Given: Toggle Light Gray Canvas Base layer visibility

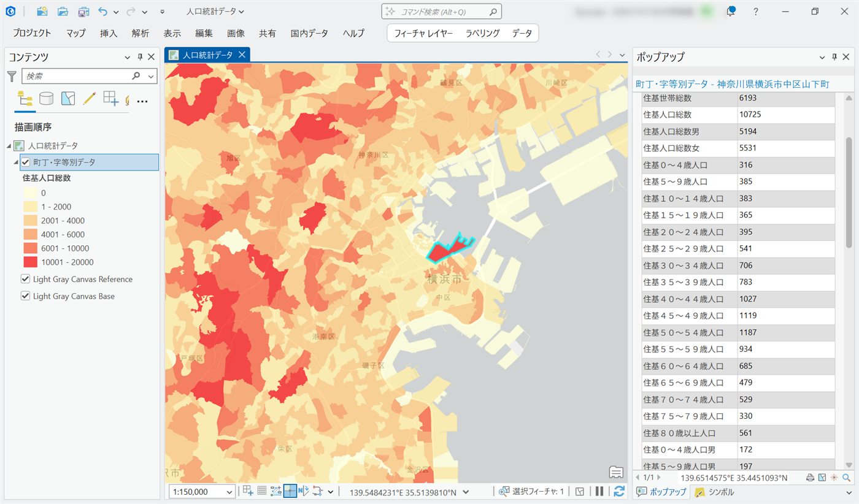Looking at the screenshot, I should tap(25, 296).
